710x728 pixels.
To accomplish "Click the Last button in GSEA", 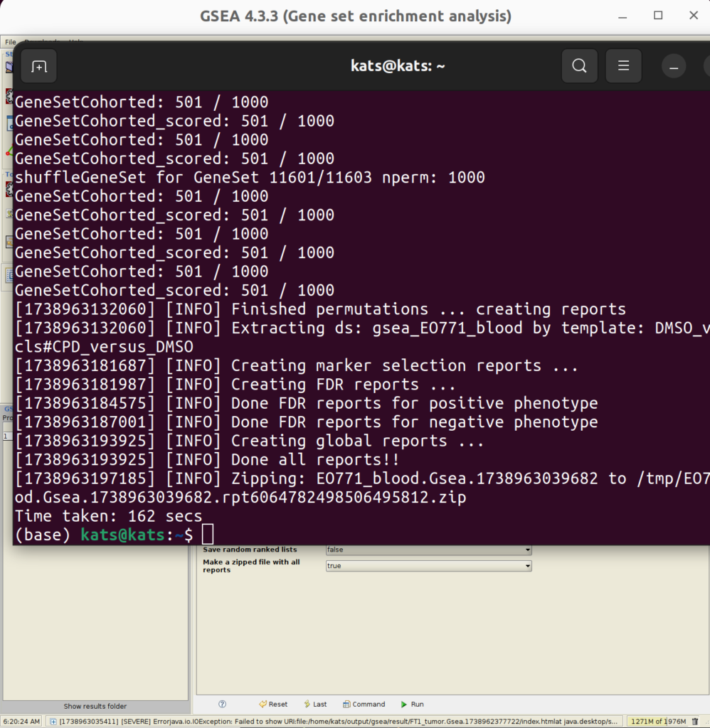I will [315, 705].
